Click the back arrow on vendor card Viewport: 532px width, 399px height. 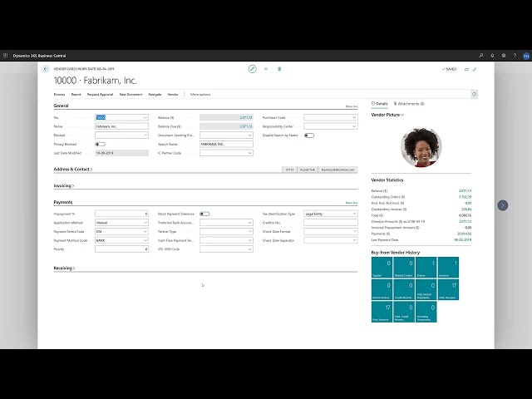click(46, 69)
